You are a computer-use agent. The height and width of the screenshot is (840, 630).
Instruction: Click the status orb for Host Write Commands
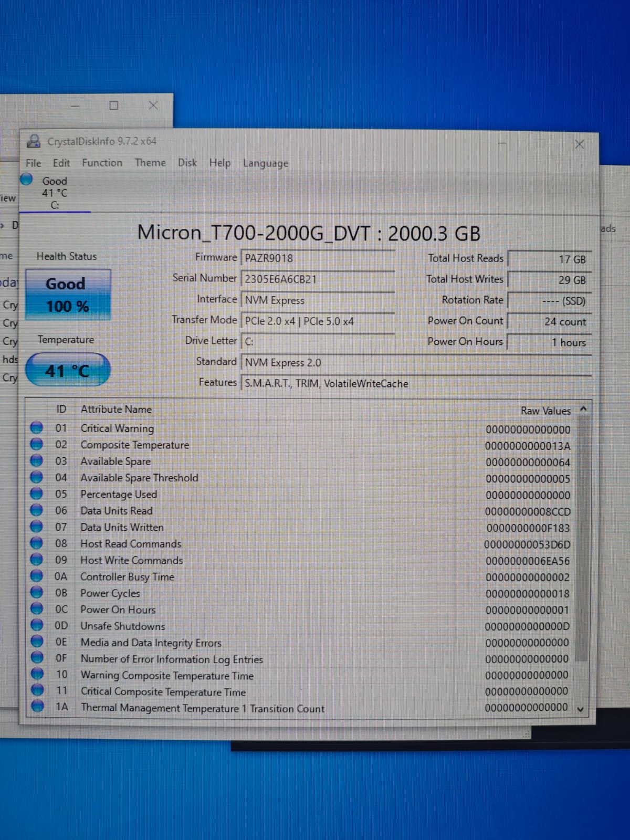click(x=36, y=559)
